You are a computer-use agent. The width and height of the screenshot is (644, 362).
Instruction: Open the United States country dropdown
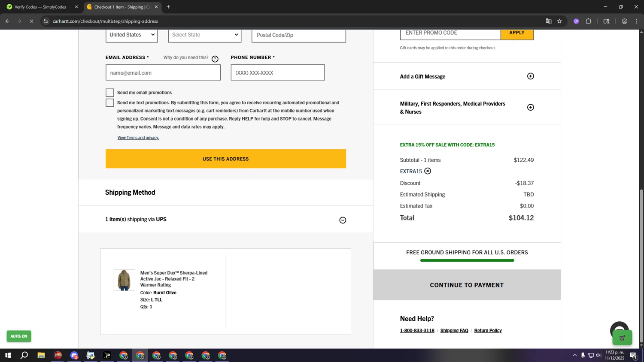(x=131, y=35)
